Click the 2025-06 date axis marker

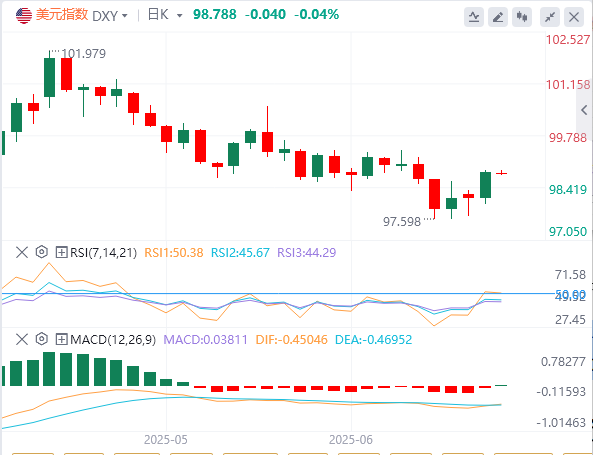(351, 440)
